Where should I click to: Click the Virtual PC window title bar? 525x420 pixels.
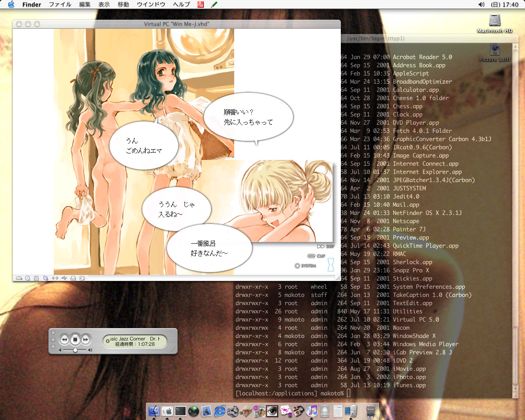tap(176, 24)
